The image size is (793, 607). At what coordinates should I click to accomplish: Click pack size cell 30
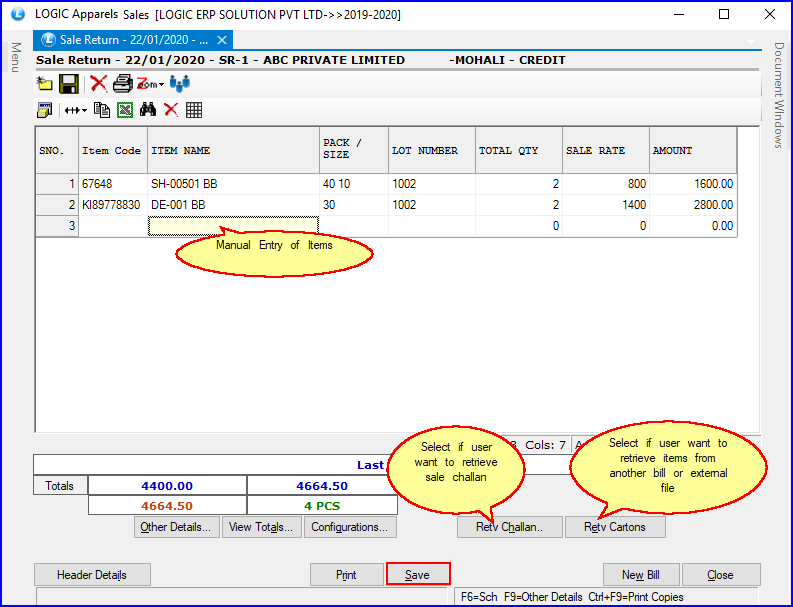coord(354,205)
